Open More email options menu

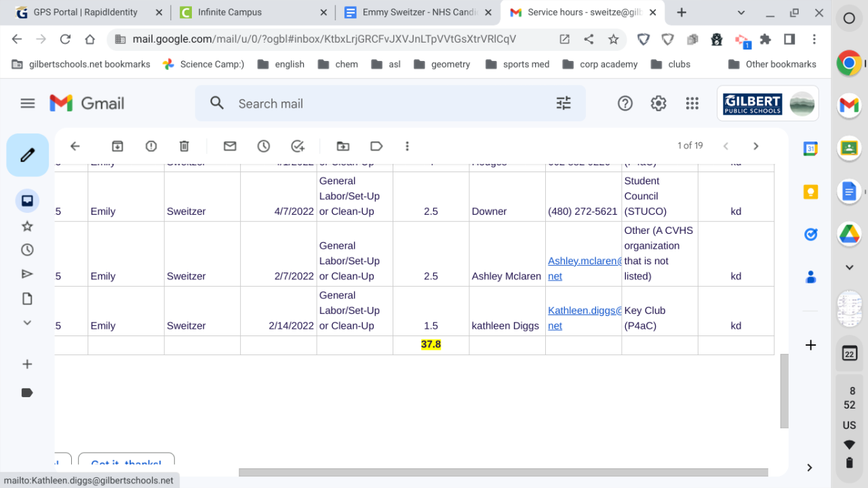click(x=407, y=146)
